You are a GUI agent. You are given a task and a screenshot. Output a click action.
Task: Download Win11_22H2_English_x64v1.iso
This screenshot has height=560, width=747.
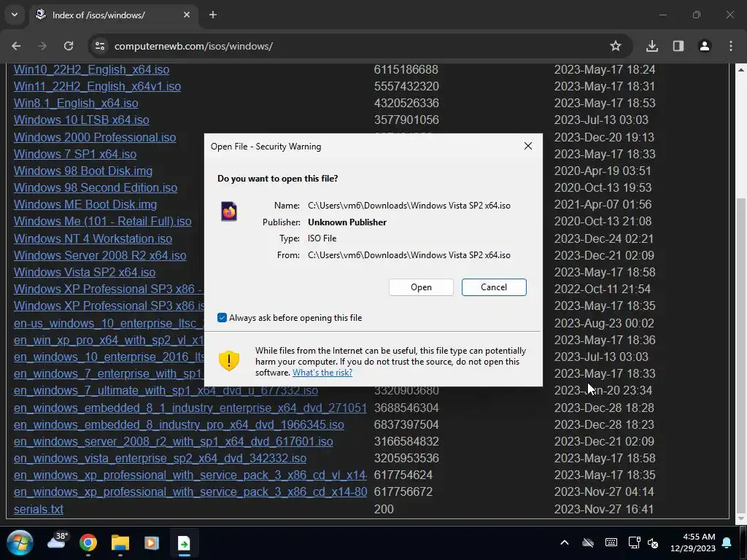point(97,86)
